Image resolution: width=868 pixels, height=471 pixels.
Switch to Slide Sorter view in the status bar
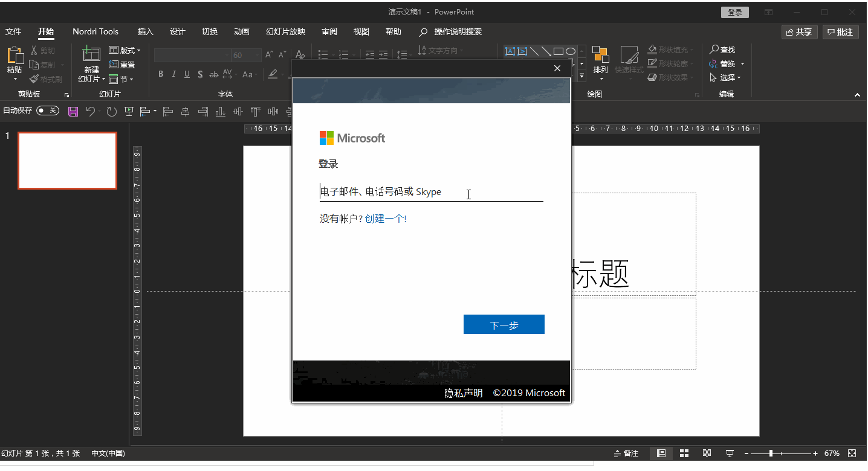[684, 453]
